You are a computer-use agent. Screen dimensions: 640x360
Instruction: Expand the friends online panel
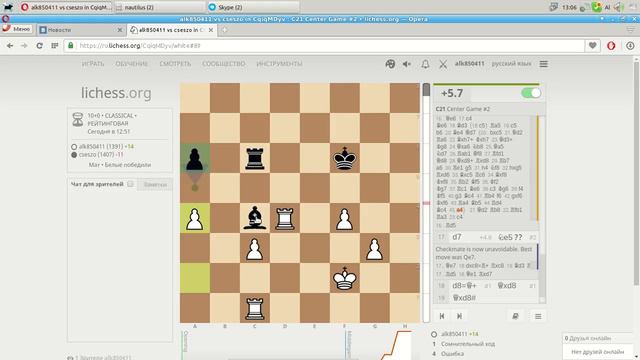click(598, 338)
